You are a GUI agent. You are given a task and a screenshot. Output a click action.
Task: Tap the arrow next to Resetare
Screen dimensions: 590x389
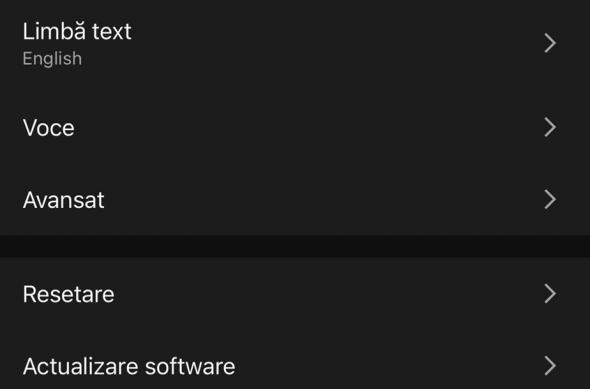(550, 294)
